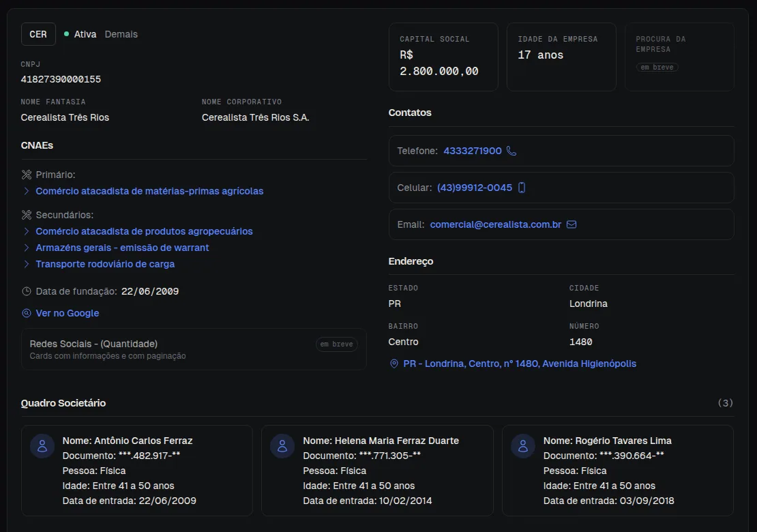The height and width of the screenshot is (532, 757).
Task: Click the em breve badge under Procura da Empresa
Action: tap(657, 67)
